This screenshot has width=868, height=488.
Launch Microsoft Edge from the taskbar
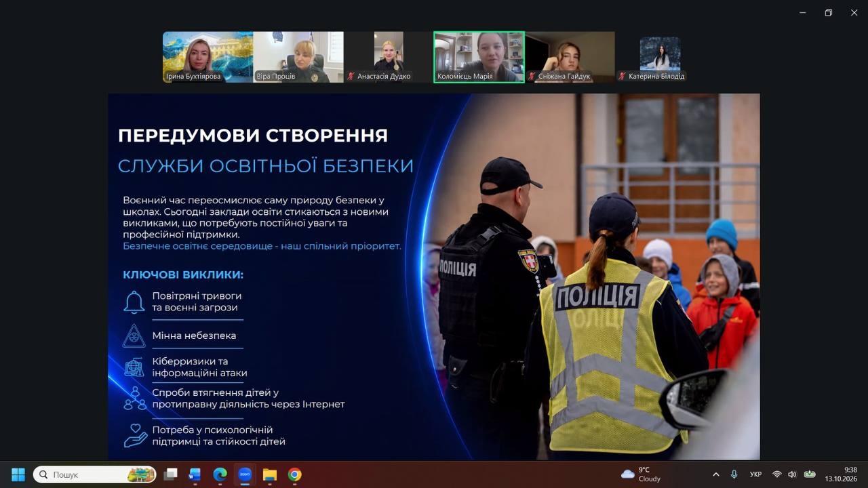click(220, 474)
